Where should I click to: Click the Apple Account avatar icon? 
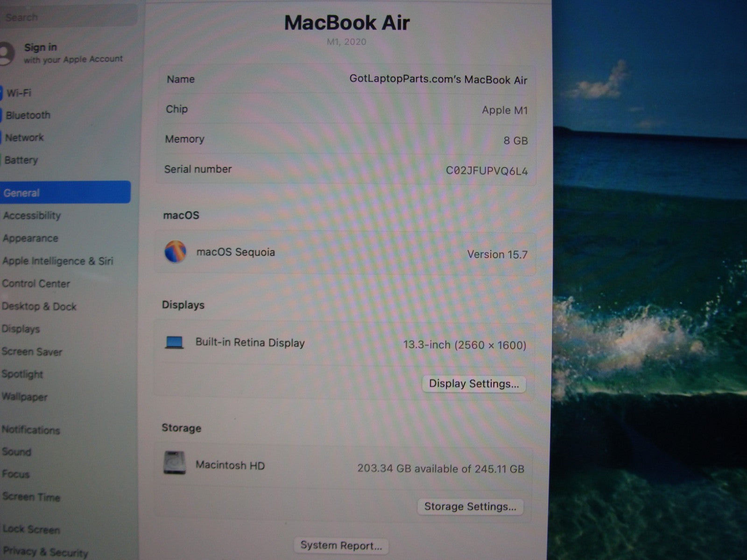(x=6, y=53)
